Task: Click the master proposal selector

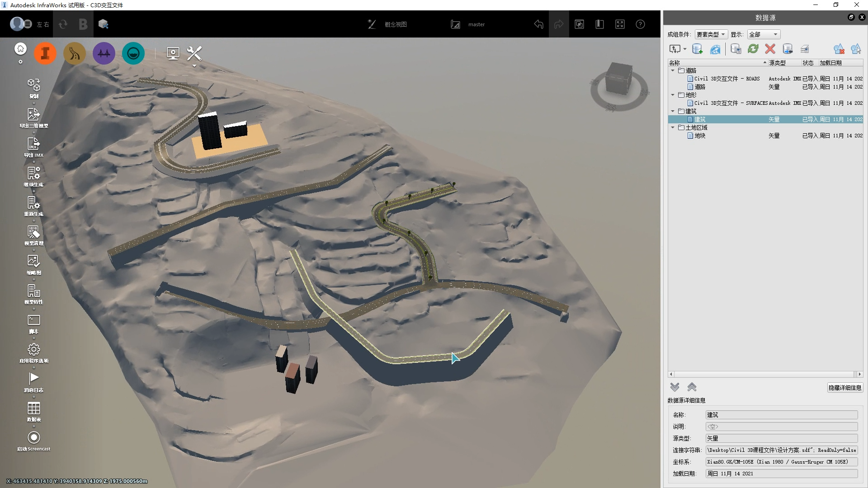Action: [476, 24]
